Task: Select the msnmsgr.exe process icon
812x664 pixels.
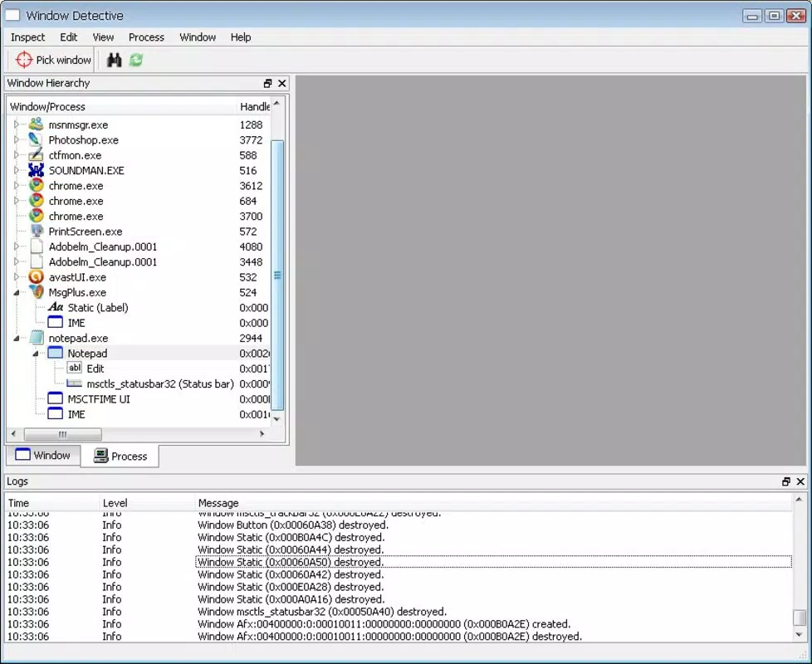Action: pos(36,124)
